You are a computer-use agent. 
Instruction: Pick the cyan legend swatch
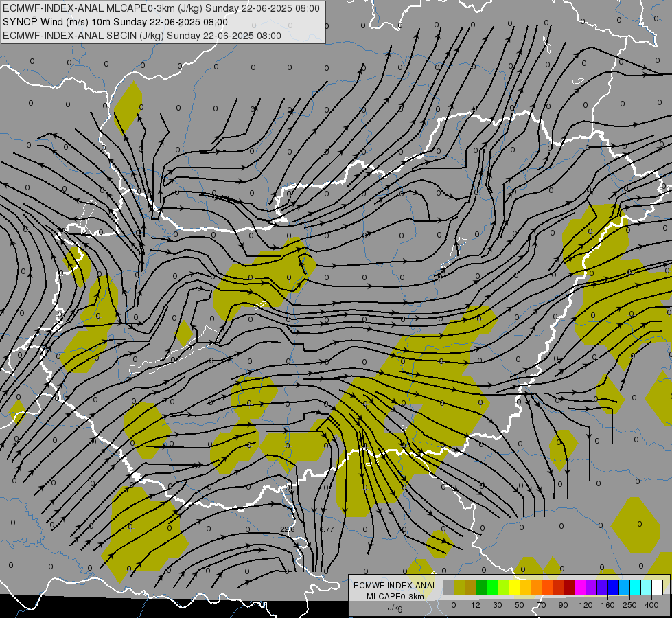tap(636, 587)
